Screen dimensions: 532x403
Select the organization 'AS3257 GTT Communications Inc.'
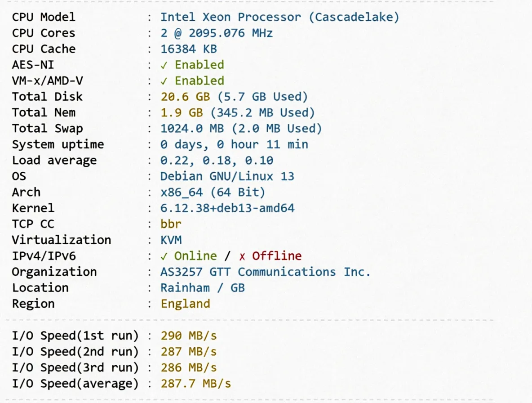(x=265, y=272)
